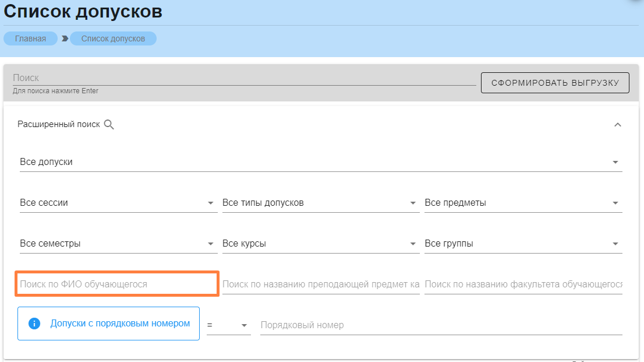The height and width of the screenshot is (362, 644).
Task: Open the Все предметы dropdown
Action: pyautogui.click(x=522, y=203)
